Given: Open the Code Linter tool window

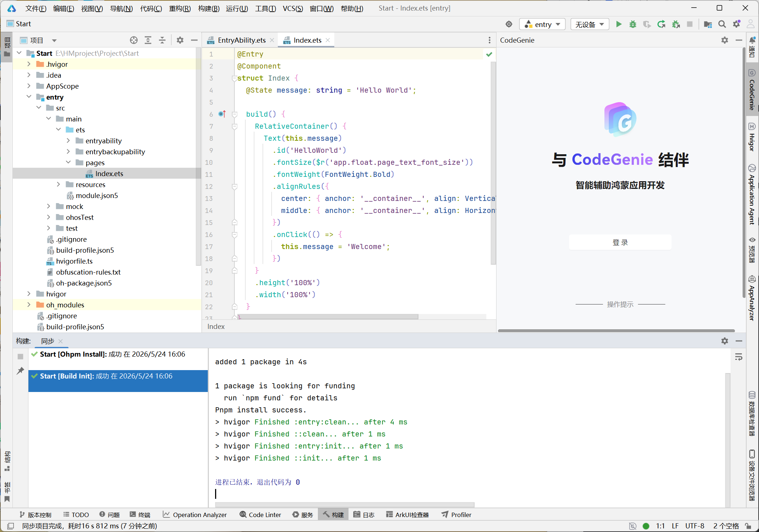Looking at the screenshot, I should pos(260,514).
